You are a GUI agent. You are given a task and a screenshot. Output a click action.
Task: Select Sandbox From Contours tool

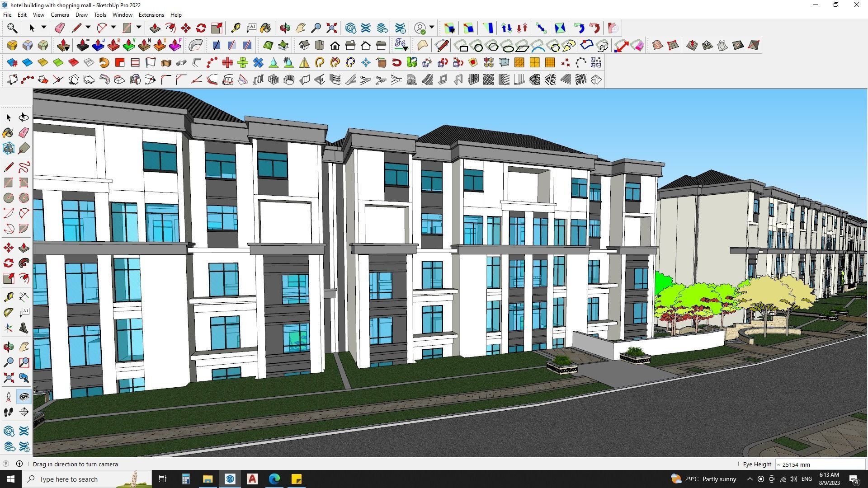(x=658, y=45)
